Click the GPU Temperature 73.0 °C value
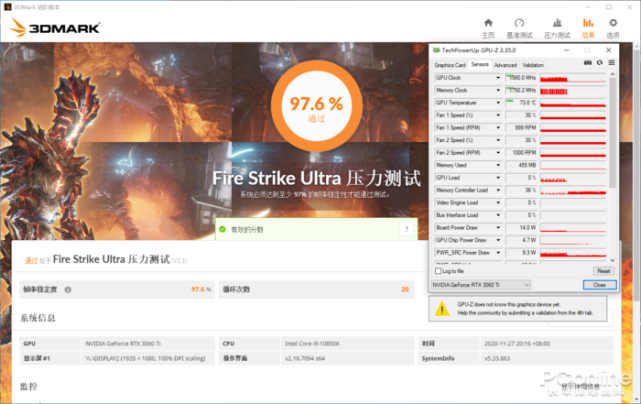 pos(521,103)
